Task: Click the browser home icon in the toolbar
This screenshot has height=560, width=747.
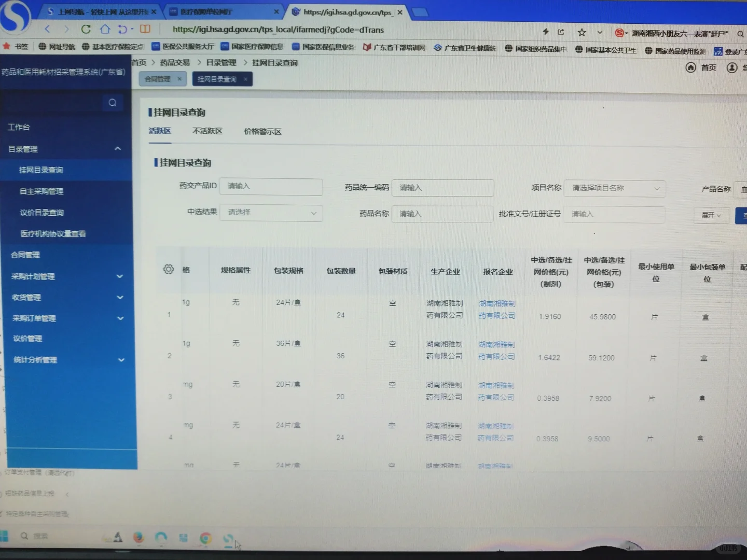Action: (x=105, y=30)
